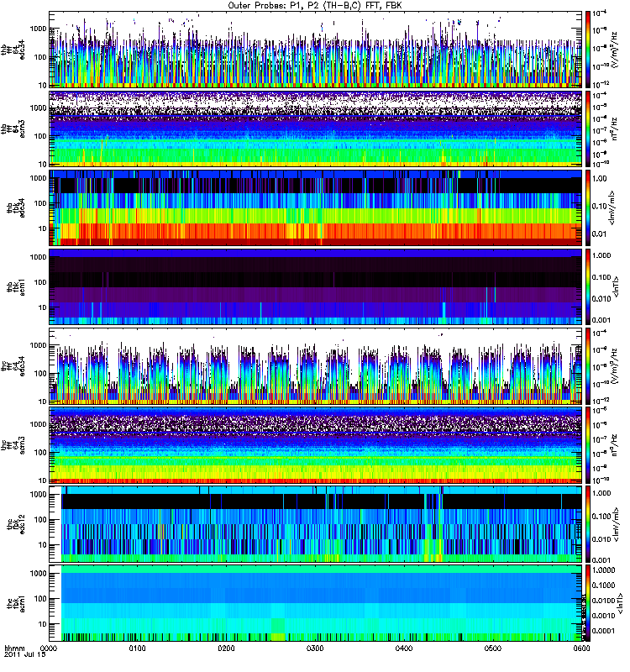This screenshot has height=672, width=630.
Task: Click the 0100 time axis label
Action: coord(138,648)
